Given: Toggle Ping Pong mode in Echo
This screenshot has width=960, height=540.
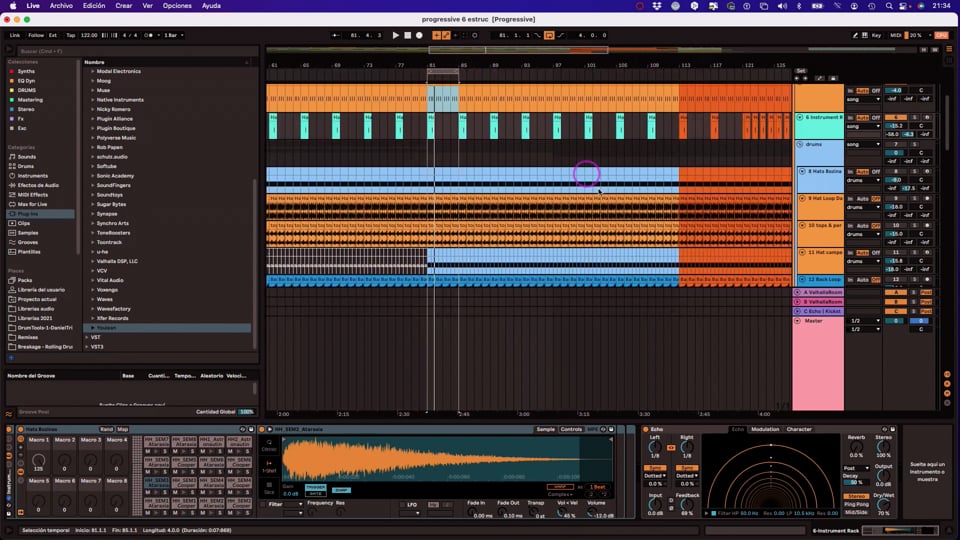Looking at the screenshot, I should pos(857,504).
